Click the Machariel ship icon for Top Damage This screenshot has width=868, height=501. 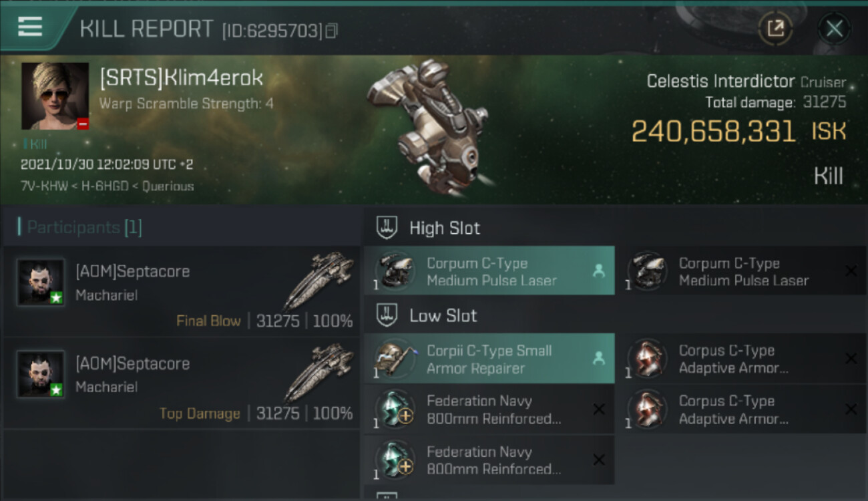pos(318,373)
